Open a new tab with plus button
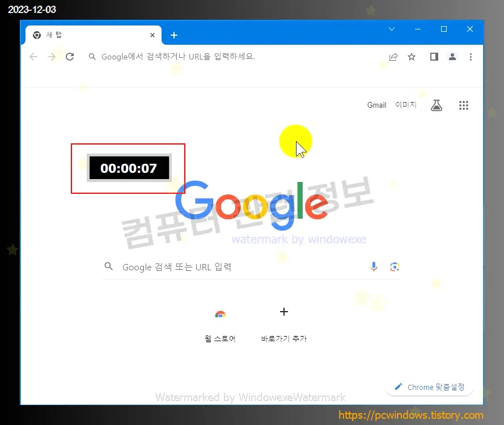This screenshot has width=504, height=425. [x=174, y=35]
